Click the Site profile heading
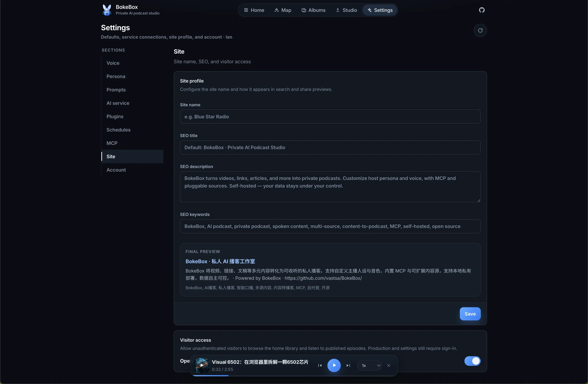Image resolution: width=588 pixels, height=384 pixels. coord(192,81)
